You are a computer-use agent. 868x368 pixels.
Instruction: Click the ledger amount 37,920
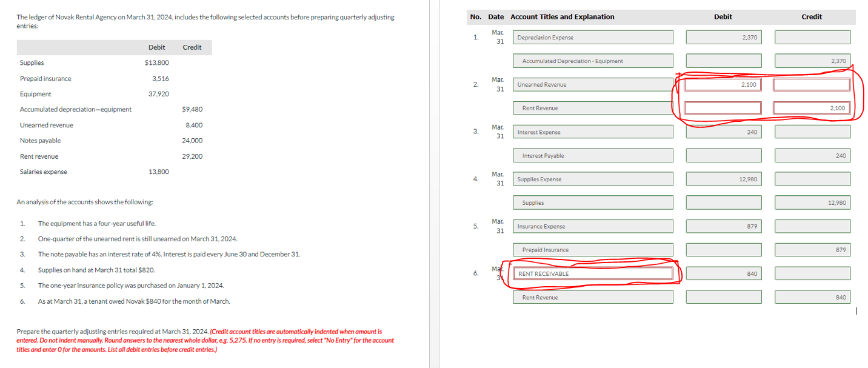pyautogui.click(x=159, y=94)
